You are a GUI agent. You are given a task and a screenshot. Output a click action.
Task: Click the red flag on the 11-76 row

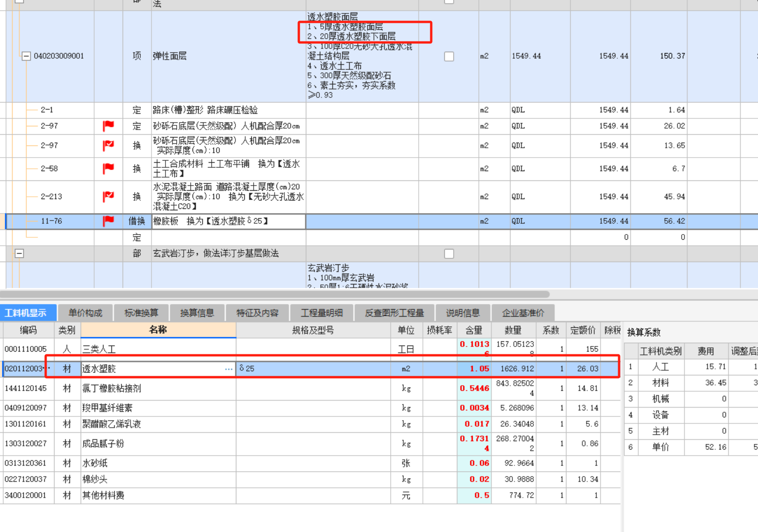(x=109, y=221)
